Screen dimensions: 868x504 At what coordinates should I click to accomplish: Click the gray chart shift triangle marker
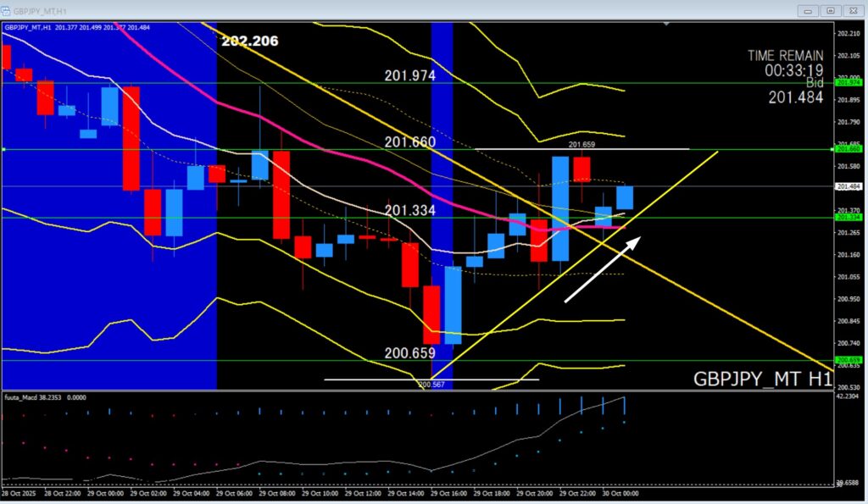[x=667, y=25]
